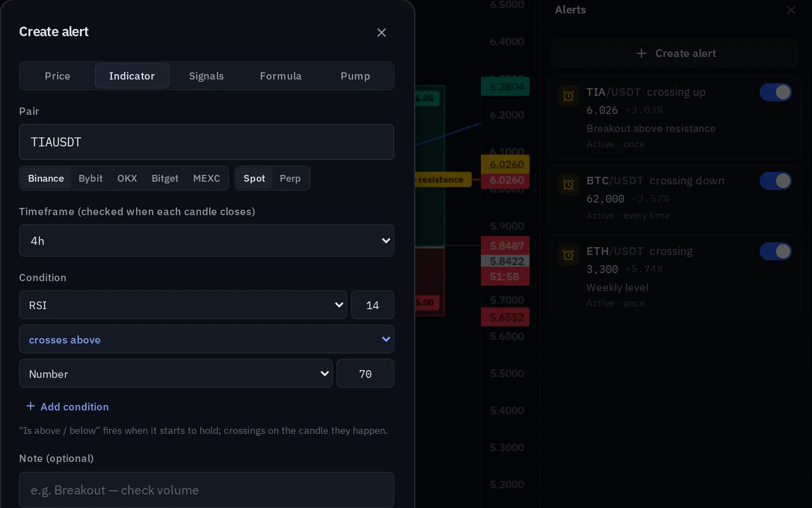This screenshot has width=812, height=508.
Task: Toggle the TIA/USDT crossing up alert
Action: (x=775, y=92)
